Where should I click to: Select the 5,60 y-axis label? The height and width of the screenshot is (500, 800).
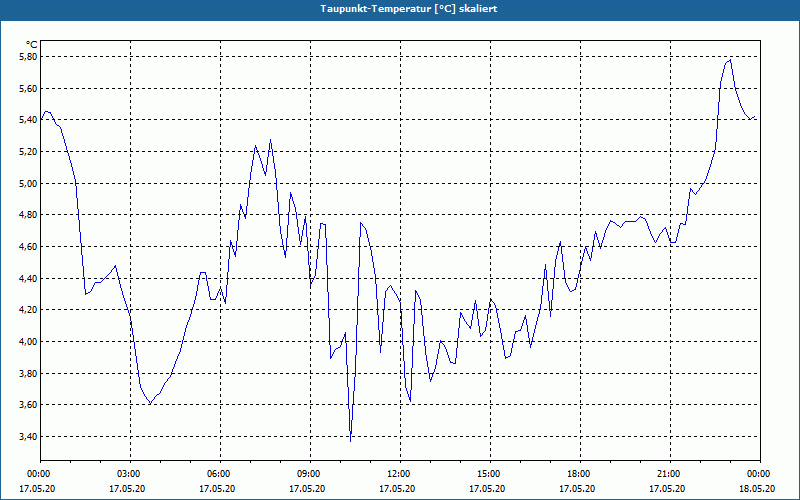click(28, 88)
